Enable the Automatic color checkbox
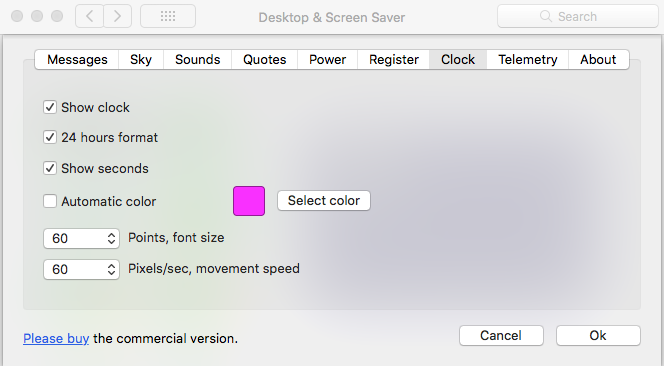This screenshot has width=664, height=366. [x=50, y=201]
